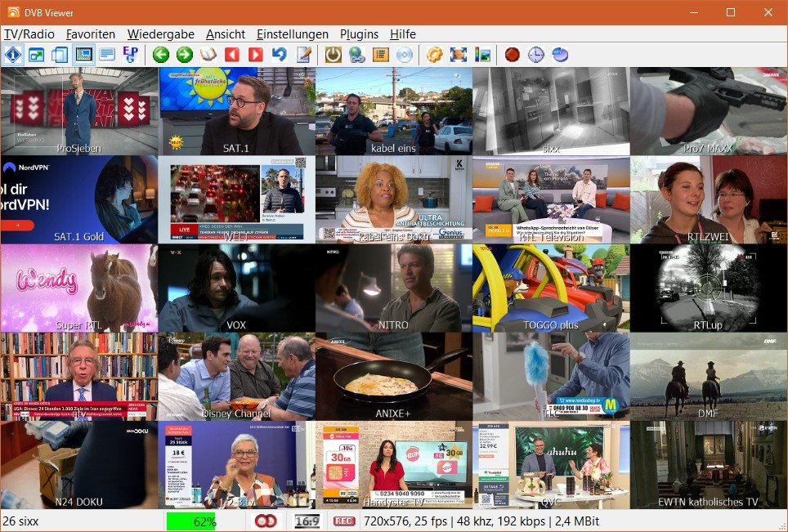Open the timer clock icon in toolbar
788x532 pixels.
coord(535,55)
